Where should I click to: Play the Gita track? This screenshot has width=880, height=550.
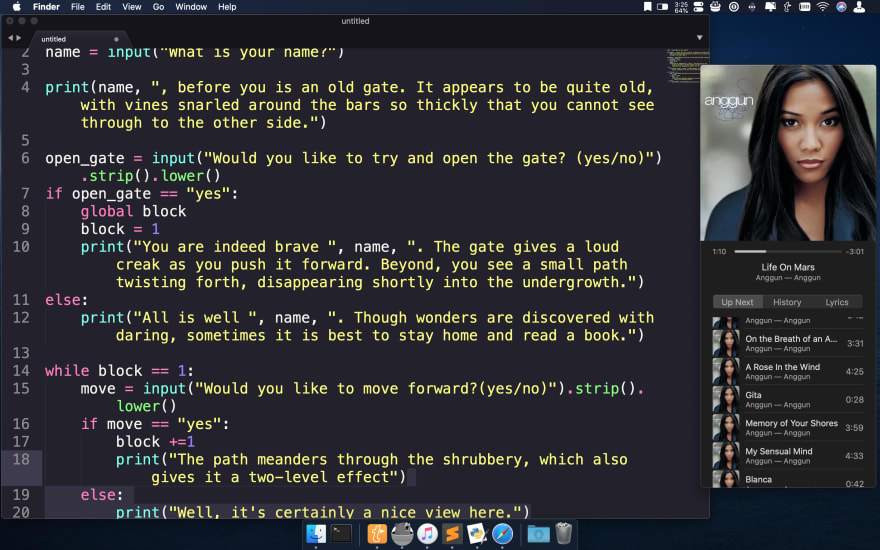[x=788, y=399]
